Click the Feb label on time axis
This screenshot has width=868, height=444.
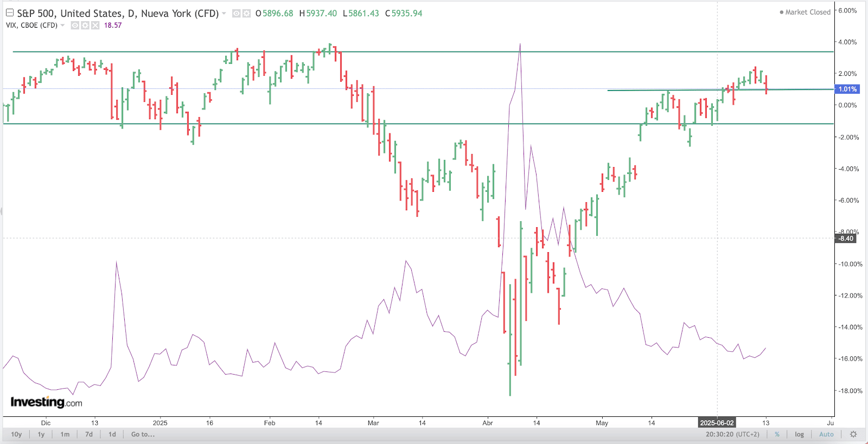270,423
